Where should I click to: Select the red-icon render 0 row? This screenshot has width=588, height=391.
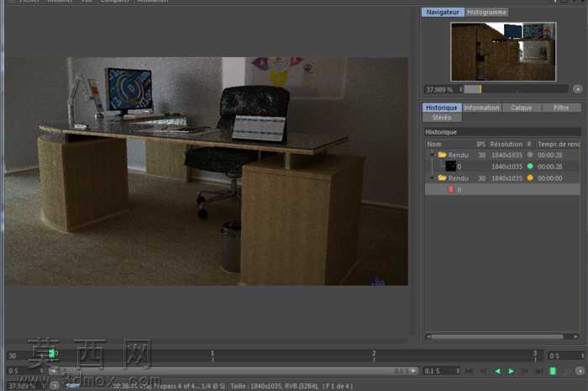coord(502,189)
